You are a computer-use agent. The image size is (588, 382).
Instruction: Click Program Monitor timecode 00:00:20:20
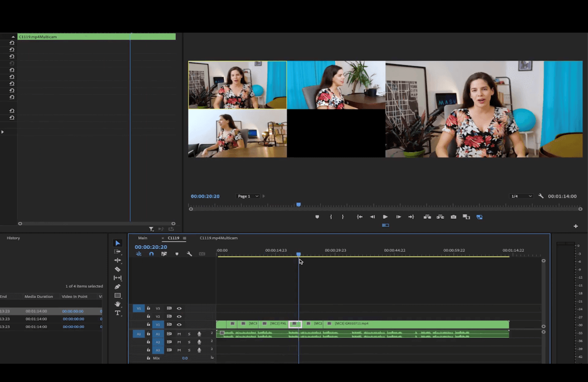tap(205, 196)
